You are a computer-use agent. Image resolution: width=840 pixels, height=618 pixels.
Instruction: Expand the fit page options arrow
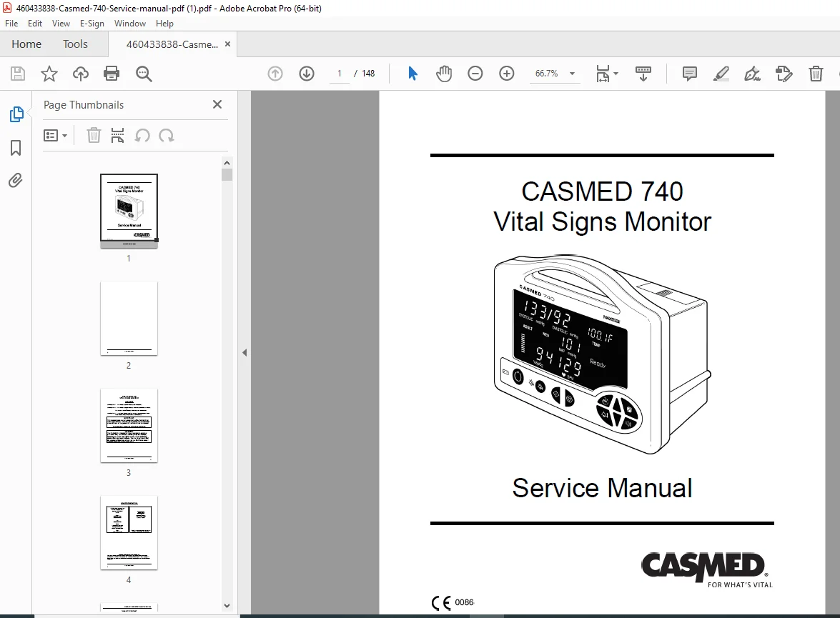[616, 74]
